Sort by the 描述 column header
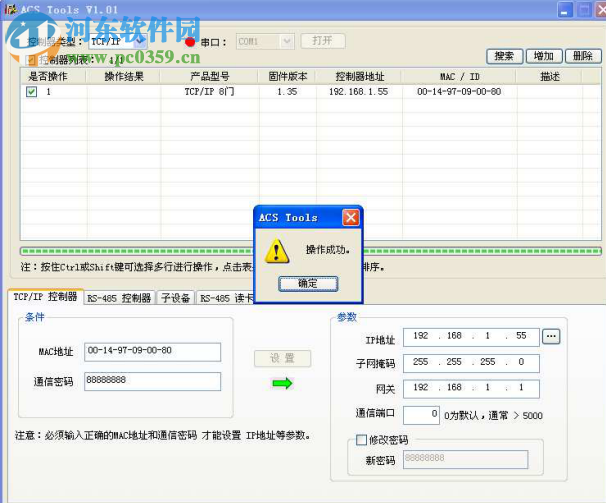 tap(550, 77)
